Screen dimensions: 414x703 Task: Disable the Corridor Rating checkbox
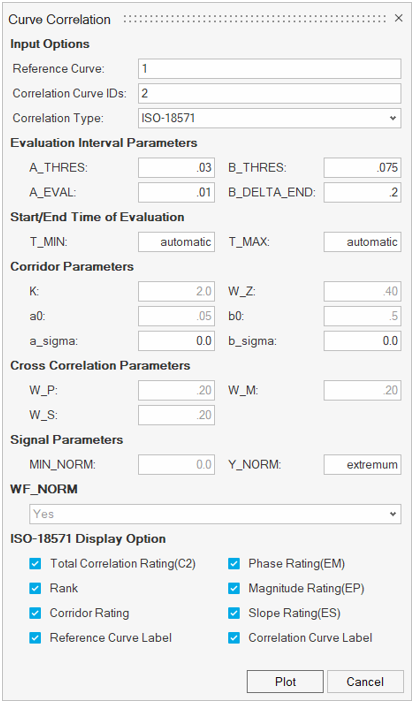(x=35, y=613)
